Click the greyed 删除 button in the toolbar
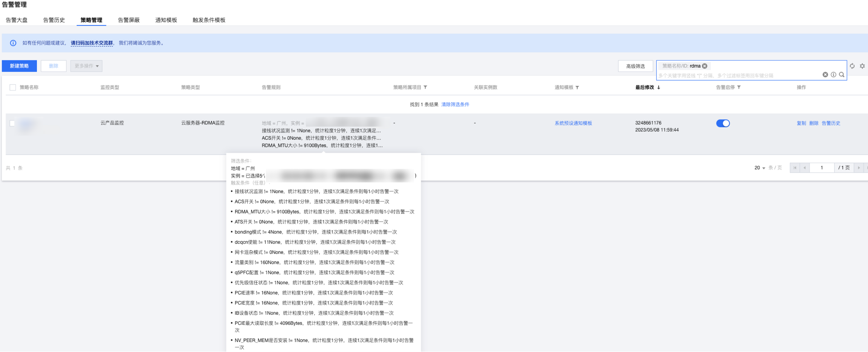The image size is (868, 352). point(53,66)
